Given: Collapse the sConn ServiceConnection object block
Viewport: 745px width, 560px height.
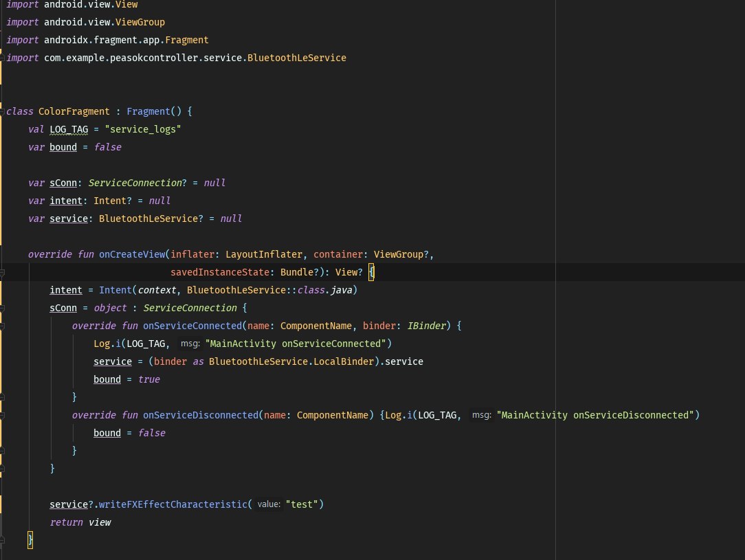Looking at the screenshot, I should click(x=2, y=309).
